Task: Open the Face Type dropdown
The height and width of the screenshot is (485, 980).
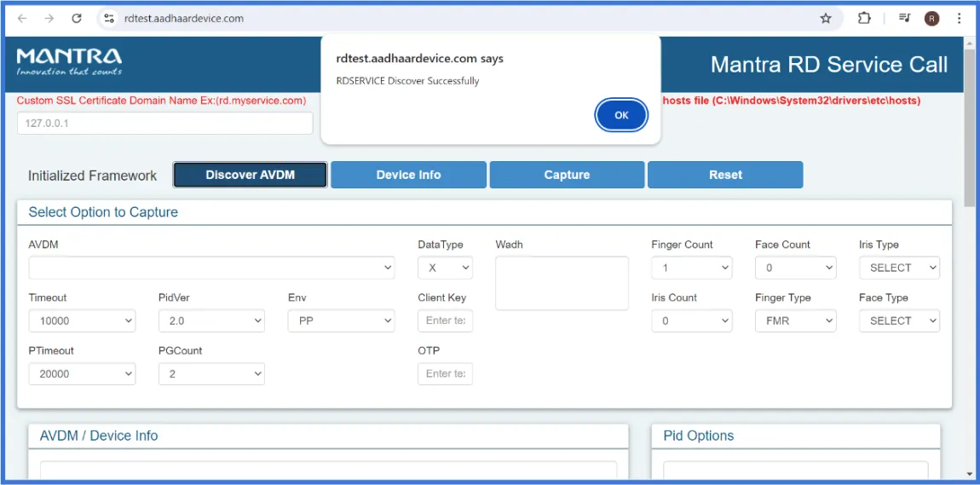Action: coord(899,320)
